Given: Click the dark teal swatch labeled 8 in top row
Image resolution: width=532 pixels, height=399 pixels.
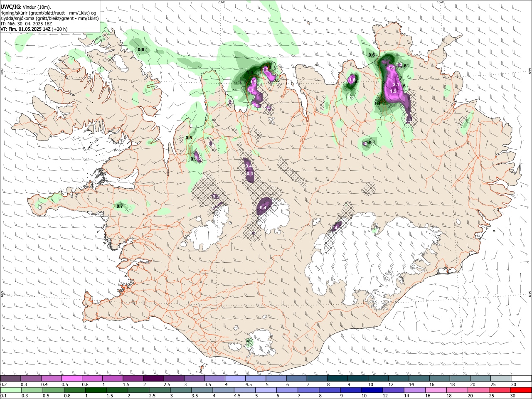Looking at the screenshot, I should [x=337, y=378].
